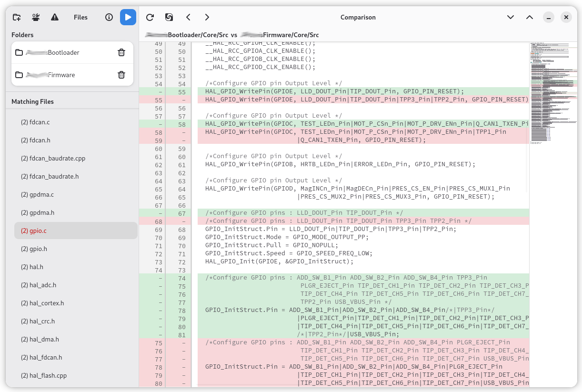Choose the Firmware folder row

click(62, 75)
